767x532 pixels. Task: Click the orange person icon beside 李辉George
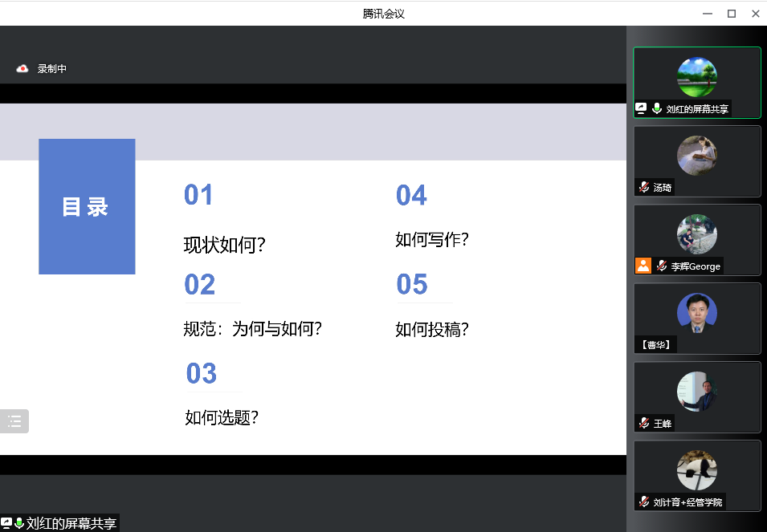tap(643, 266)
